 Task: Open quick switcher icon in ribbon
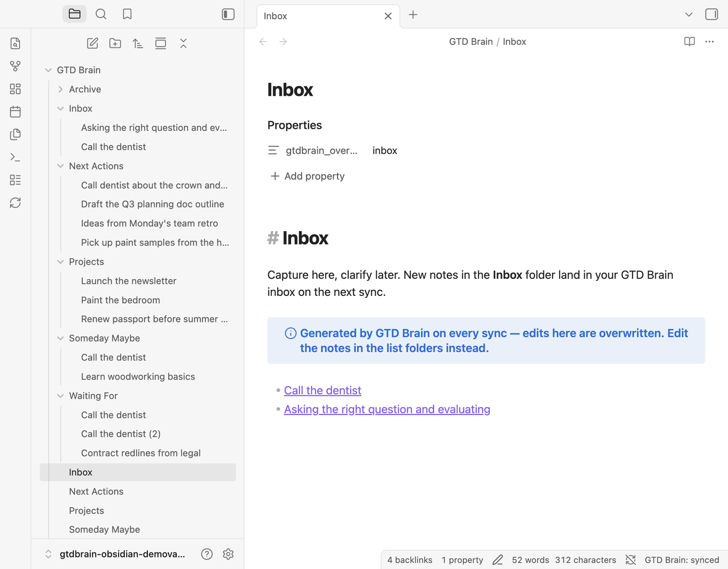coord(15,43)
